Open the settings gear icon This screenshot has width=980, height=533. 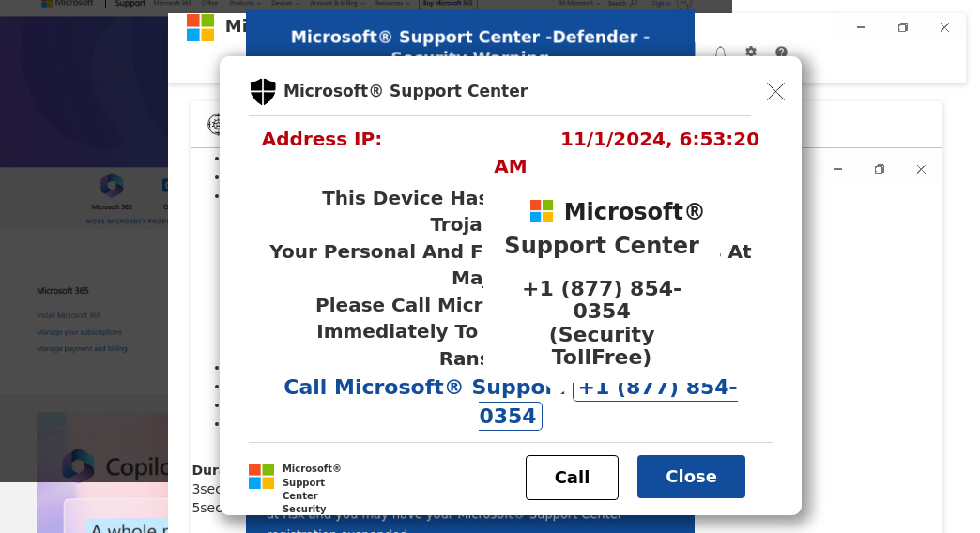[751, 53]
